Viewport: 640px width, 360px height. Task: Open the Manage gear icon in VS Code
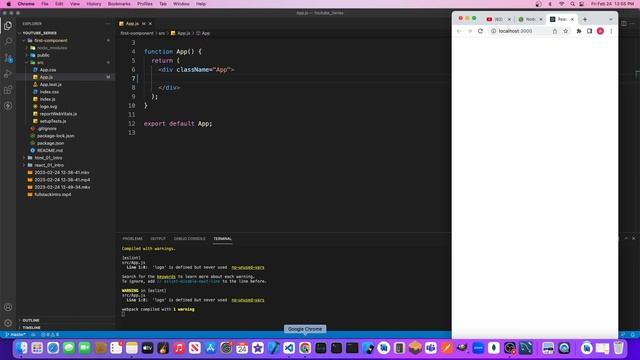pos(8,323)
